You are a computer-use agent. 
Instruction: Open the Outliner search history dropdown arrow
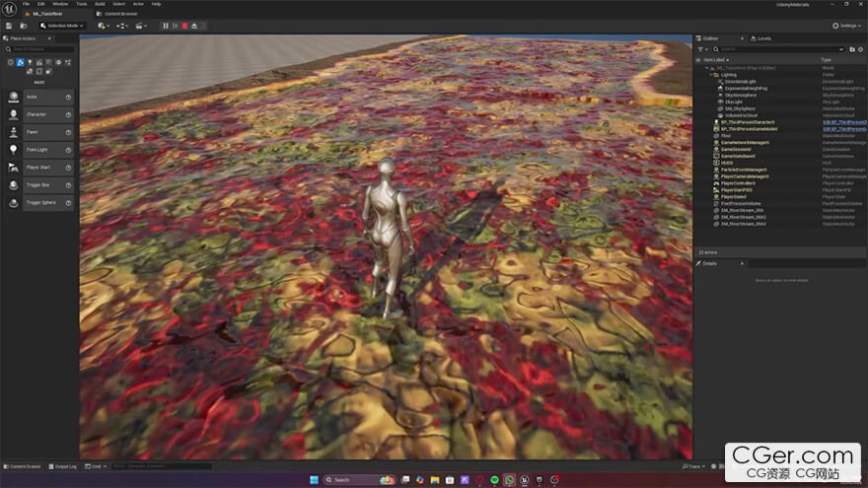[x=841, y=49]
